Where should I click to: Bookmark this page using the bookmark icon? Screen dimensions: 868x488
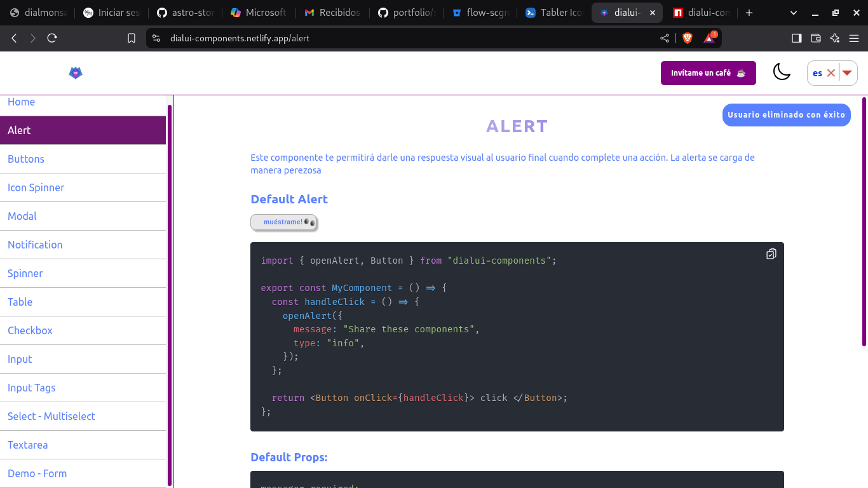(132, 38)
